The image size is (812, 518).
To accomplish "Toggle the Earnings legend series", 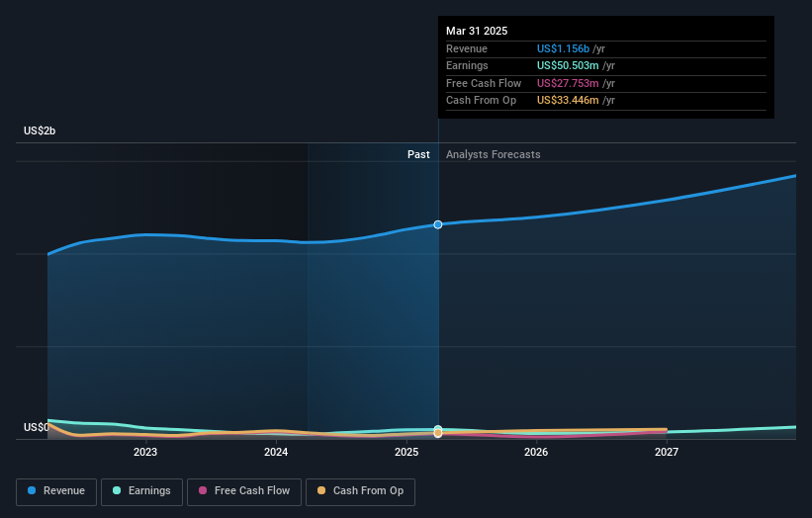I will 141,491.
